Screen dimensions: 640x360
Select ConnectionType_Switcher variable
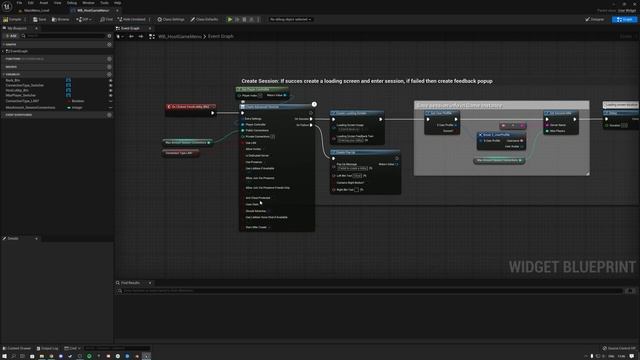tap(24, 85)
